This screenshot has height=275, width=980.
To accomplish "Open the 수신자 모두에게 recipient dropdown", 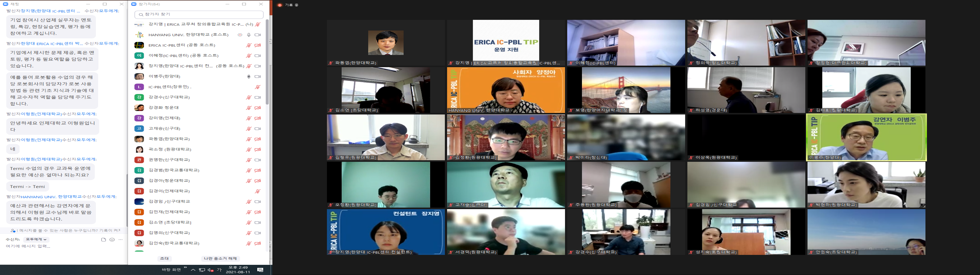I will (36, 240).
